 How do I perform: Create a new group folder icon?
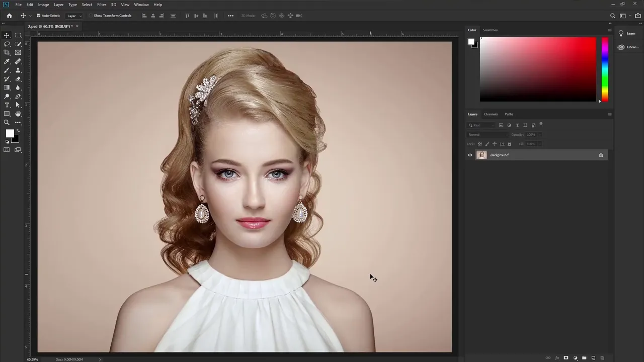click(584, 358)
